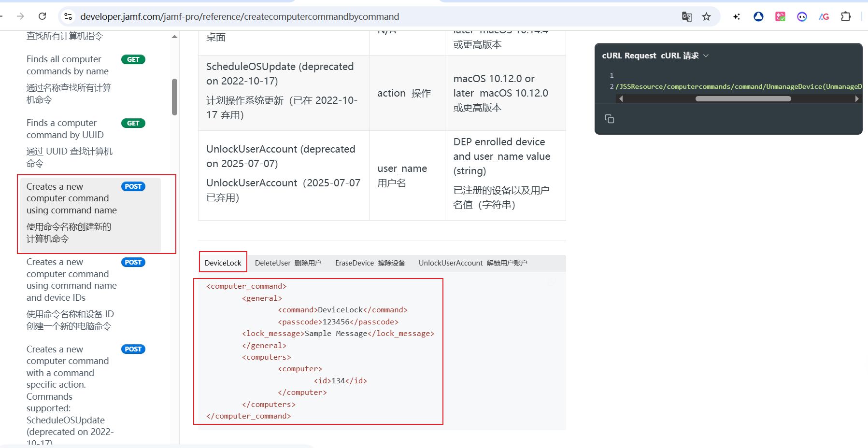
Task: Switch to the EraseDevice example tab
Action: point(370,263)
